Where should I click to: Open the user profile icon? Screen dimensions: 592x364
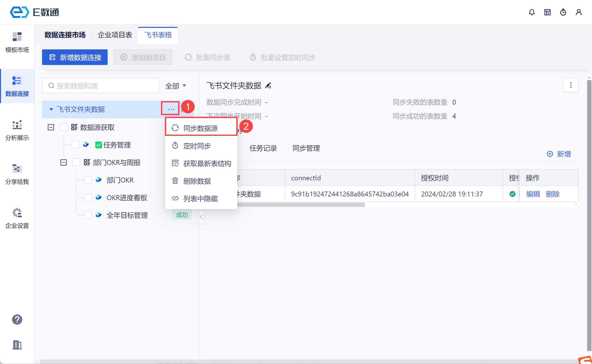click(x=579, y=12)
